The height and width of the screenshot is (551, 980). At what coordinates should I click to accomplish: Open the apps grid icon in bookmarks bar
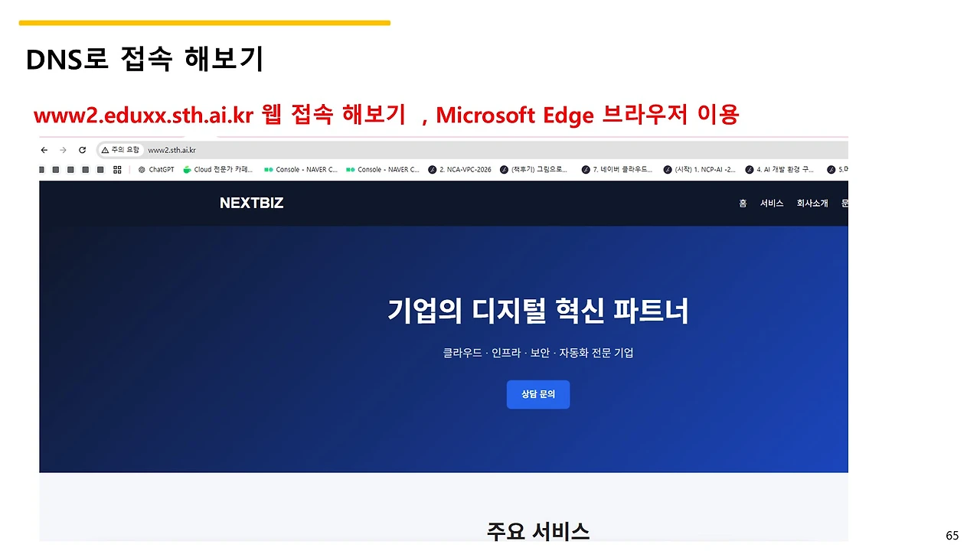(117, 170)
